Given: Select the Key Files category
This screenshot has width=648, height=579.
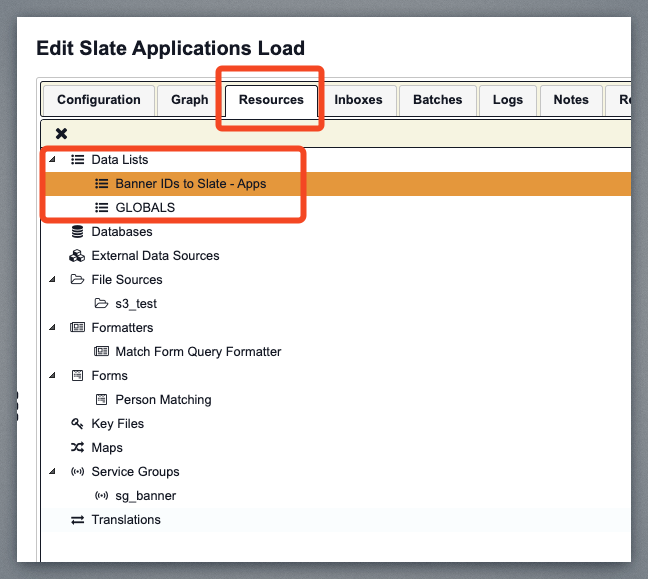Looking at the screenshot, I should tap(118, 424).
